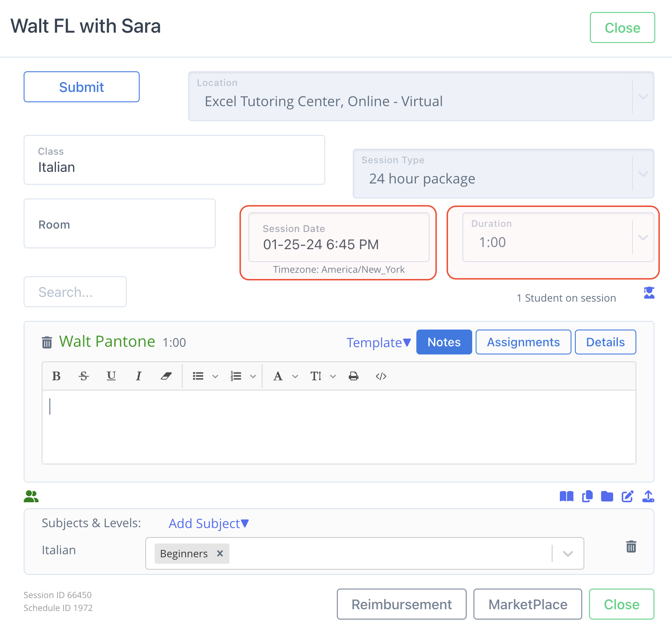Open the Template dropdown
Viewport: 672px width, 629px height.
379,342
